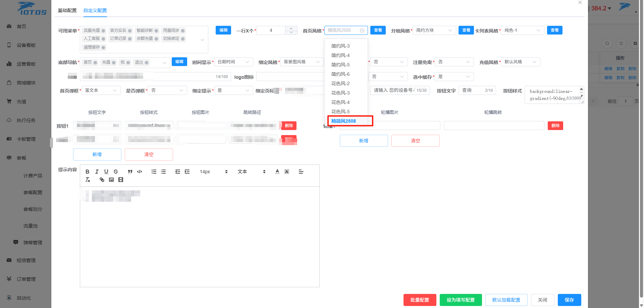Open the 首页弹框 dropdown

[x=101, y=90]
